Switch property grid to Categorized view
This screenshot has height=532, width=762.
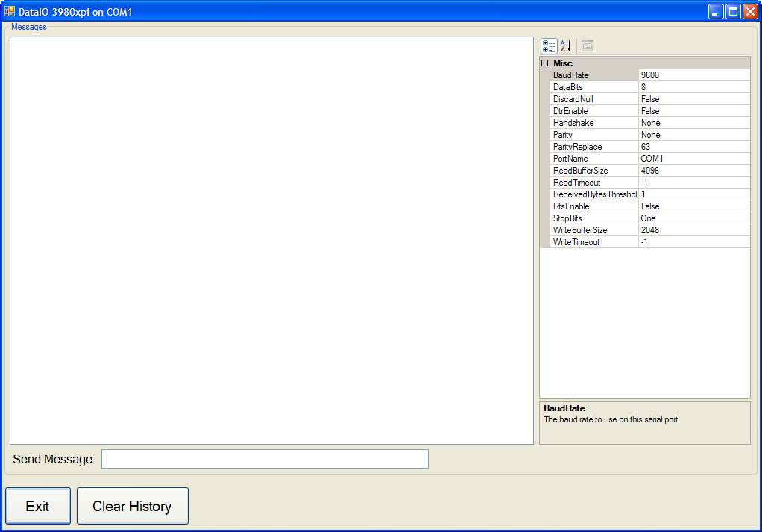(x=549, y=46)
